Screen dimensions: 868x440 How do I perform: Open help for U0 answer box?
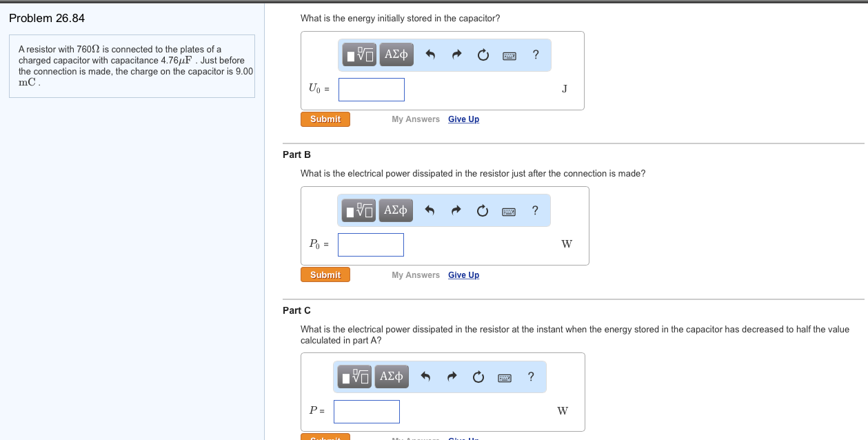pos(536,54)
